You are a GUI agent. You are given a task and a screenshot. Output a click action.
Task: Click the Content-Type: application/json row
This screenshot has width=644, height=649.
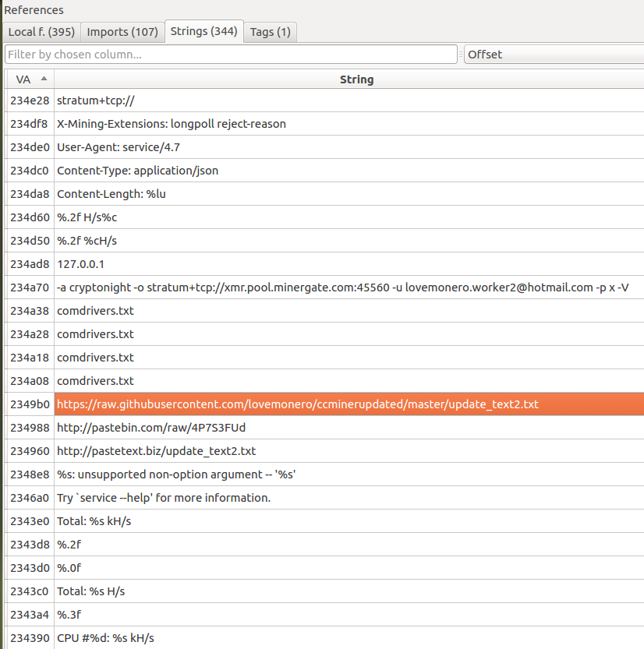coord(137,171)
